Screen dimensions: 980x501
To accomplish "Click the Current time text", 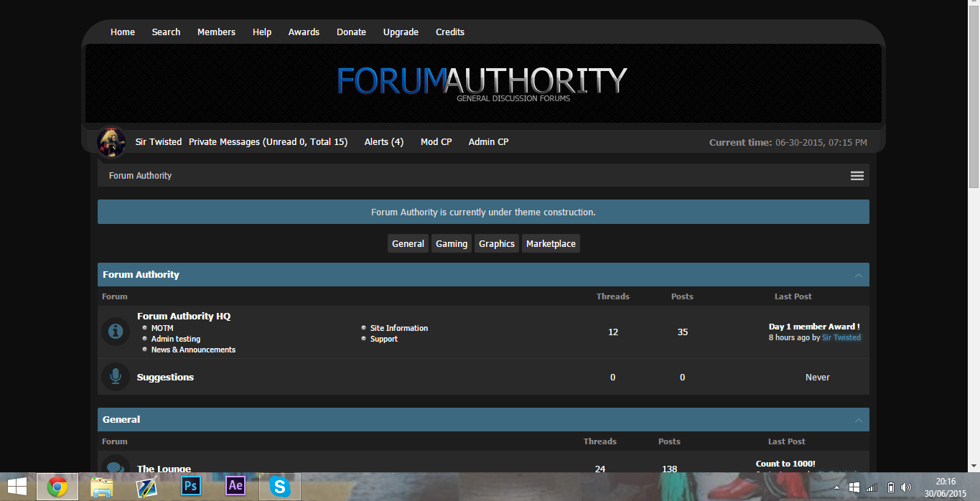I will [x=788, y=142].
